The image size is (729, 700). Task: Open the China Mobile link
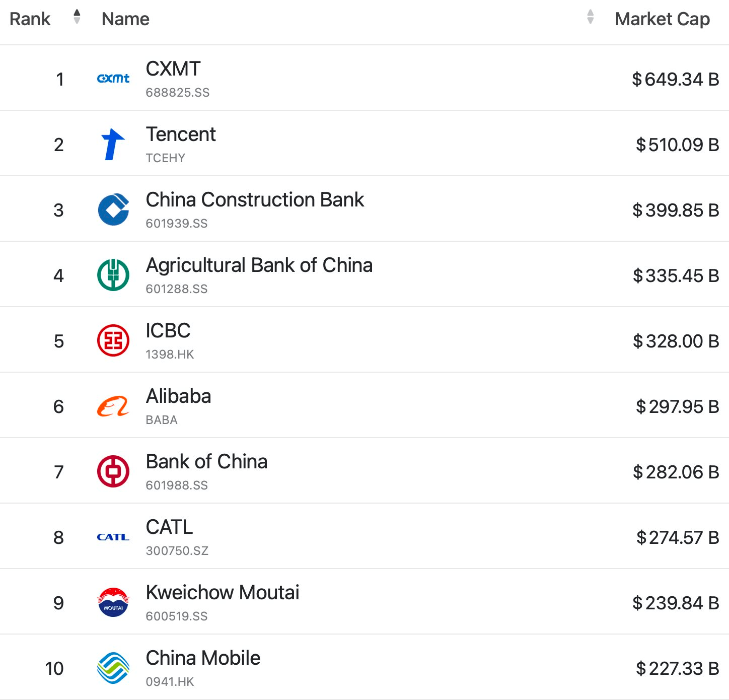[203, 658]
